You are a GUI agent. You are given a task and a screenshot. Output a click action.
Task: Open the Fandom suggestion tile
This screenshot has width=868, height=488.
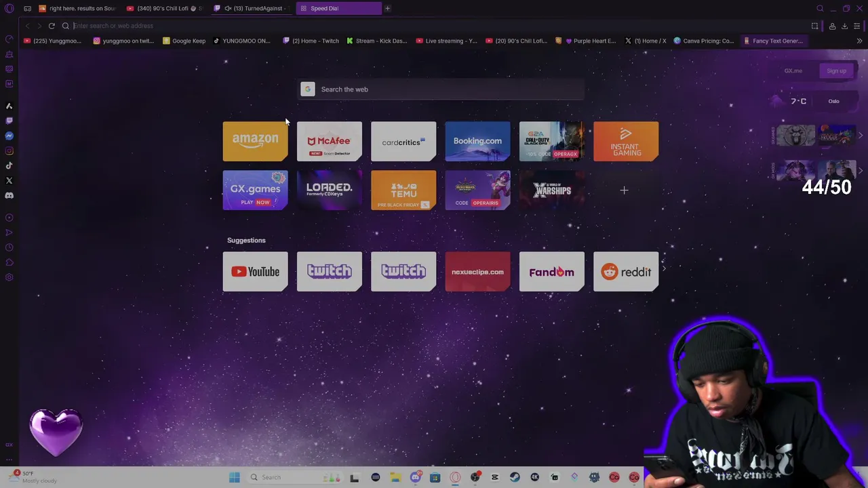[551, 272]
